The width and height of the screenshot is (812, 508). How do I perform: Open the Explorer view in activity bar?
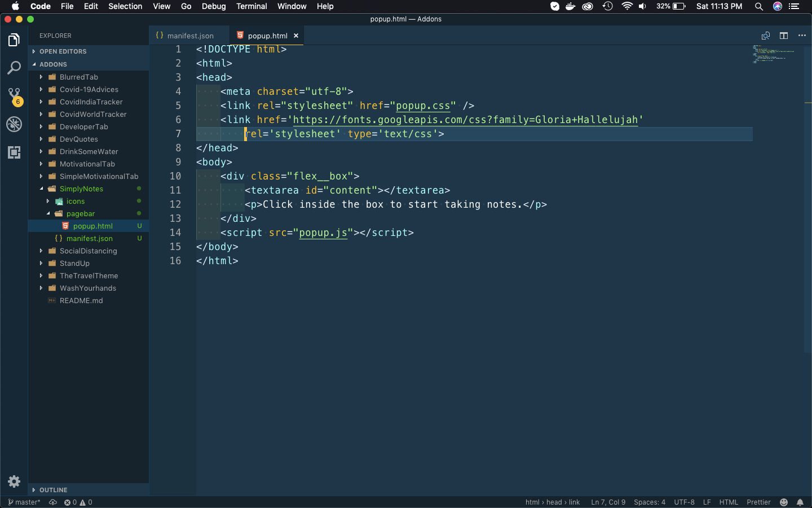pos(14,40)
